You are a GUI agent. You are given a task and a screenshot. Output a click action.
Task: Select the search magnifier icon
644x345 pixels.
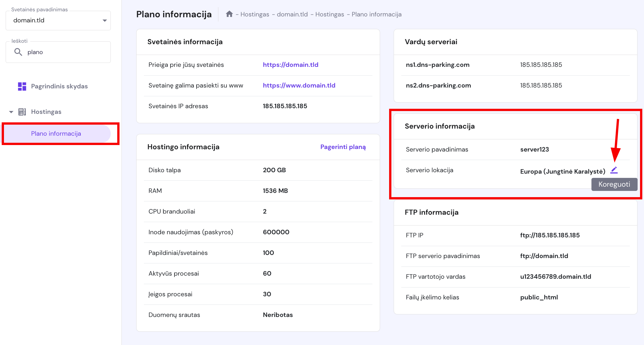pos(18,52)
